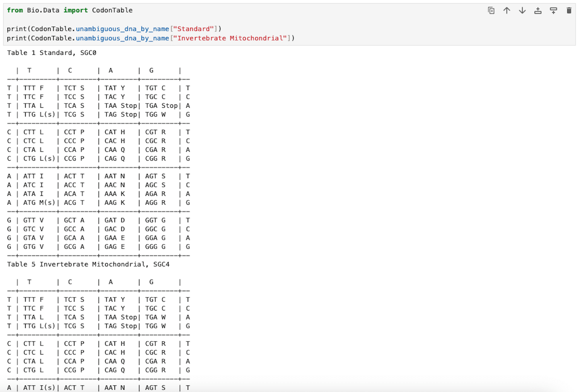The image size is (580, 392).
Task: Place cursor on the 'from' keyword
Action: (15, 10)
